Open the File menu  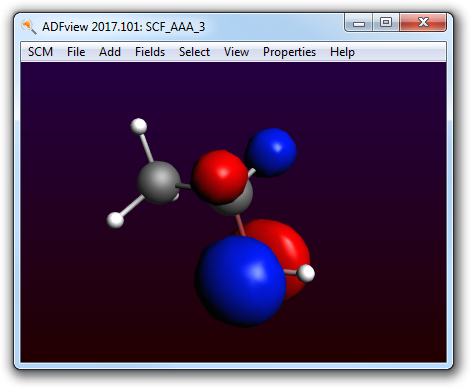[76, 52]
